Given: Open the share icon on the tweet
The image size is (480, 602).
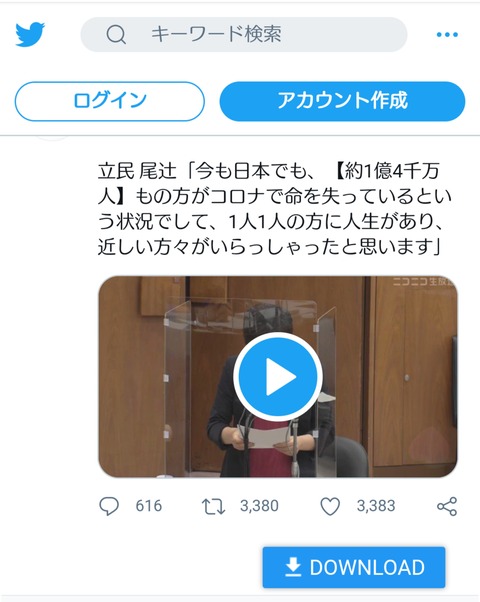Looking at the screenshot, I should pyautogui.click(x=447, y=506).
